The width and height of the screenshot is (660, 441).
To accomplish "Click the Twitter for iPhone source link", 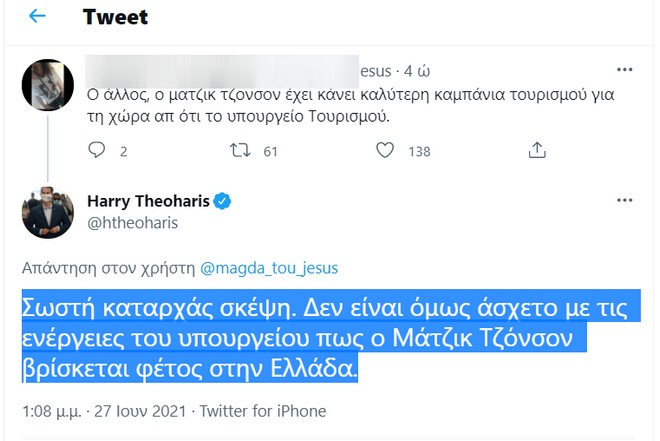I will click(x=263, y=411).
